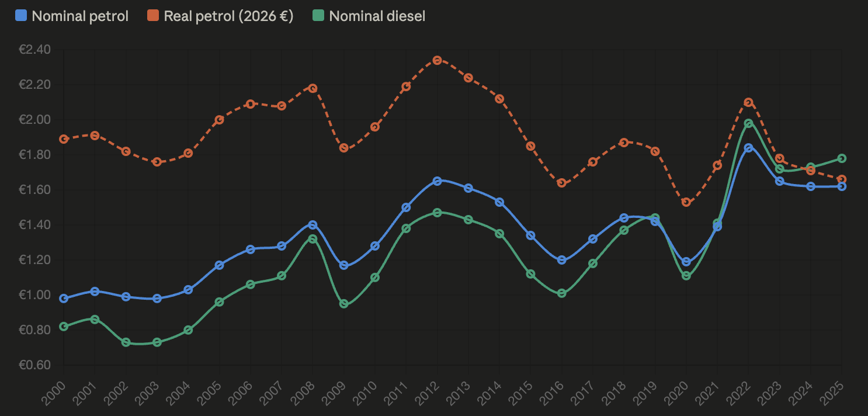Toggle the Nominal diesel legend label

coord(377,16)
